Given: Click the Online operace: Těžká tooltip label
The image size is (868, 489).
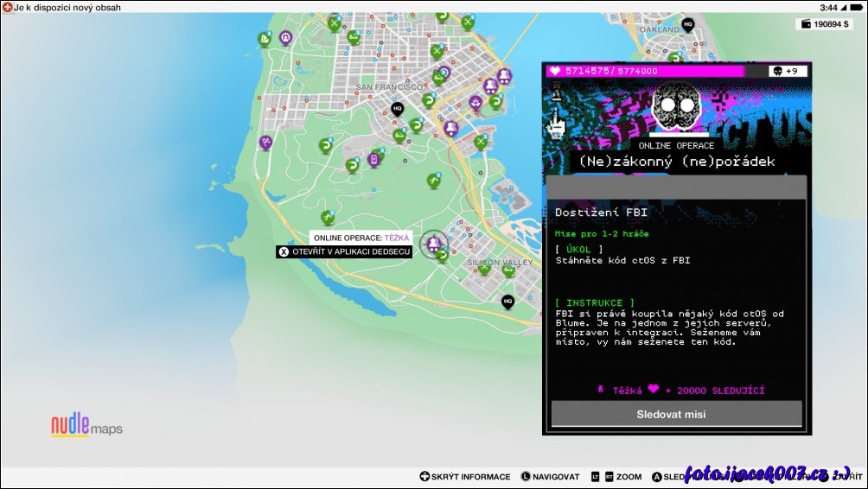Looking at the screenshot, I should pyautogui.click(x=361, y=238).
